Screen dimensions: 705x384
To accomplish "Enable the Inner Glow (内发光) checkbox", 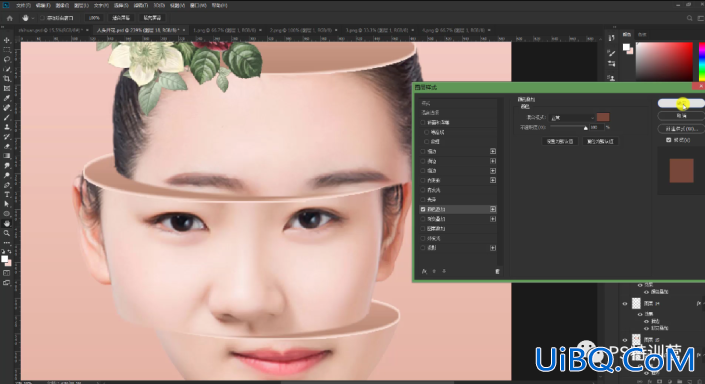I will coord(423,190).
